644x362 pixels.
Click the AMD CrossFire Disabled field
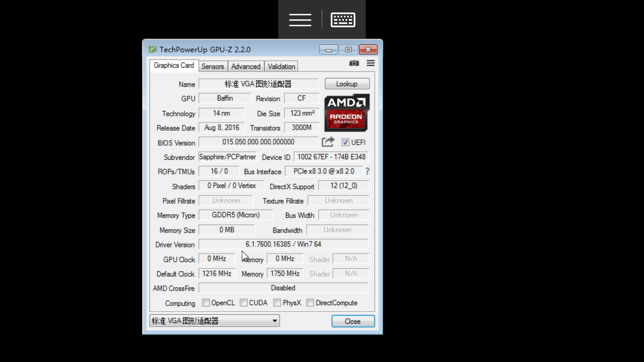pos(283,288)
